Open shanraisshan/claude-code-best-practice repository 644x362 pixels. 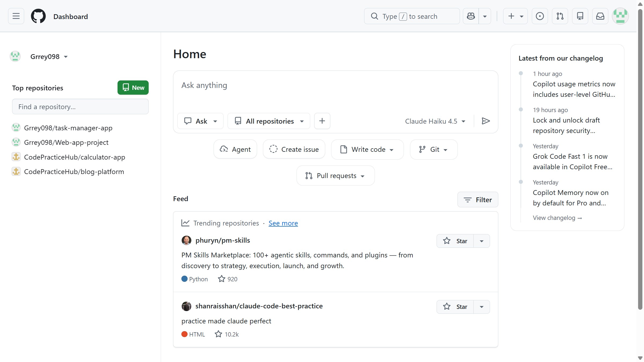point(259,306)
